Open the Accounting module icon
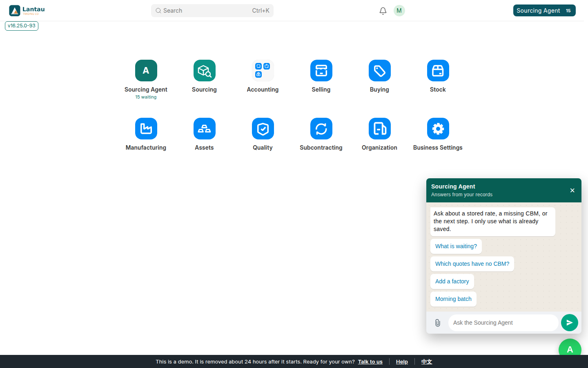 point(263,71)
